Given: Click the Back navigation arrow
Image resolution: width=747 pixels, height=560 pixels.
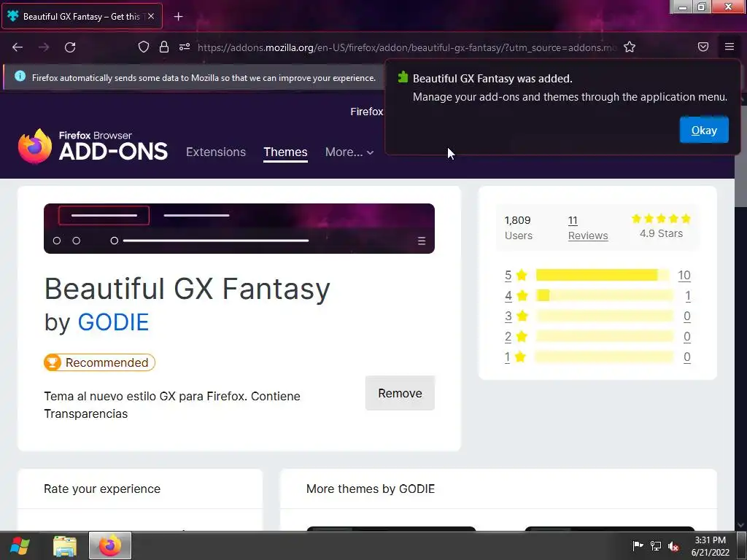Looking at the screenshot, I should [18, 47].
